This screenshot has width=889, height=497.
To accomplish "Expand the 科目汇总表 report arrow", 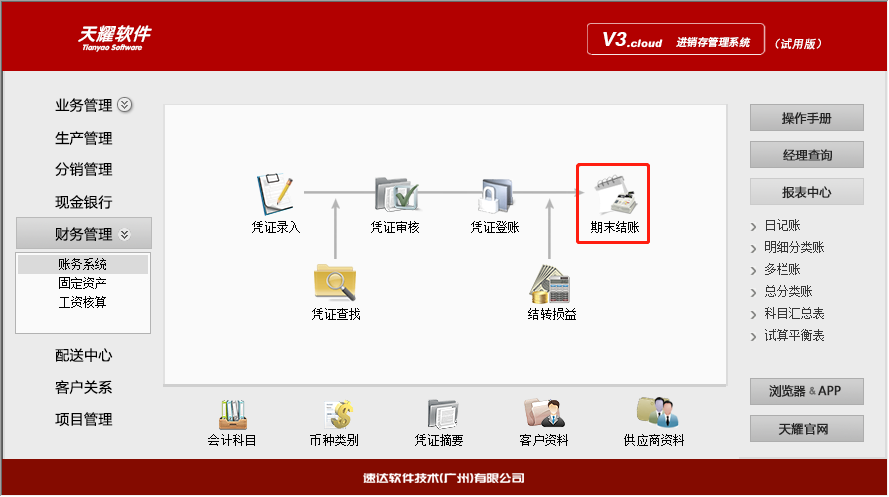I will 753,315.
